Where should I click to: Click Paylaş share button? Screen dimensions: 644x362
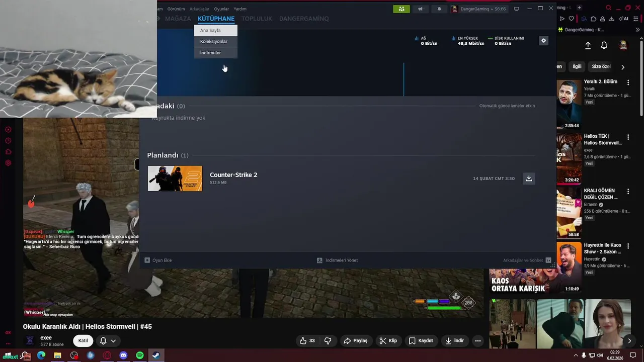click(356, 340)
